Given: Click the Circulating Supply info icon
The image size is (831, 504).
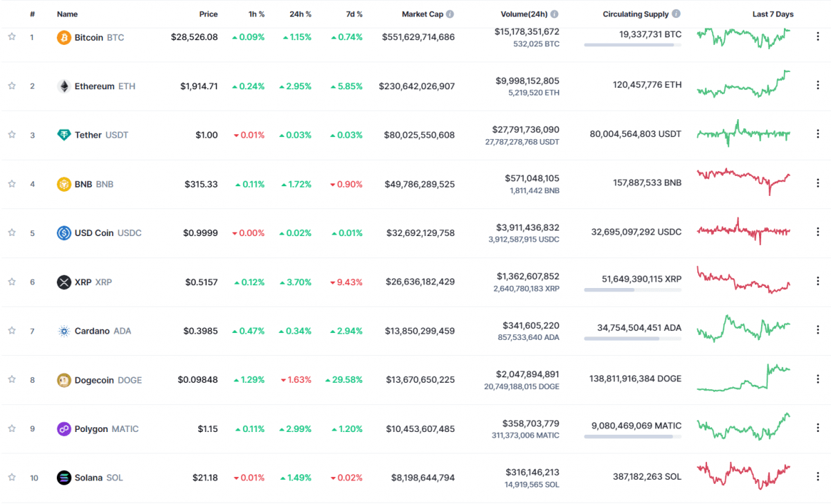Looking at the screenshot, I should click(676, 14).
